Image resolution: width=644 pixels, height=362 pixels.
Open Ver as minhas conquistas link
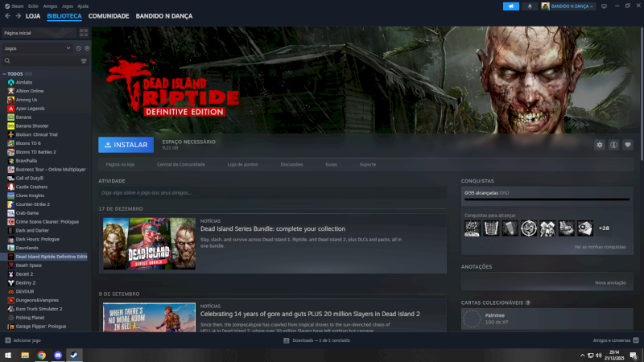click(599, 247)
